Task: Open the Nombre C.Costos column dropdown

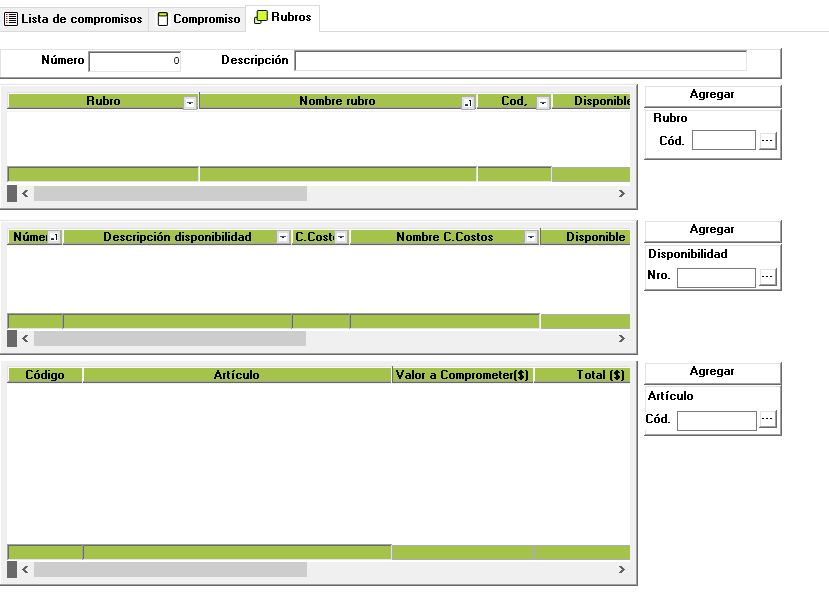Action: point(530,237)
